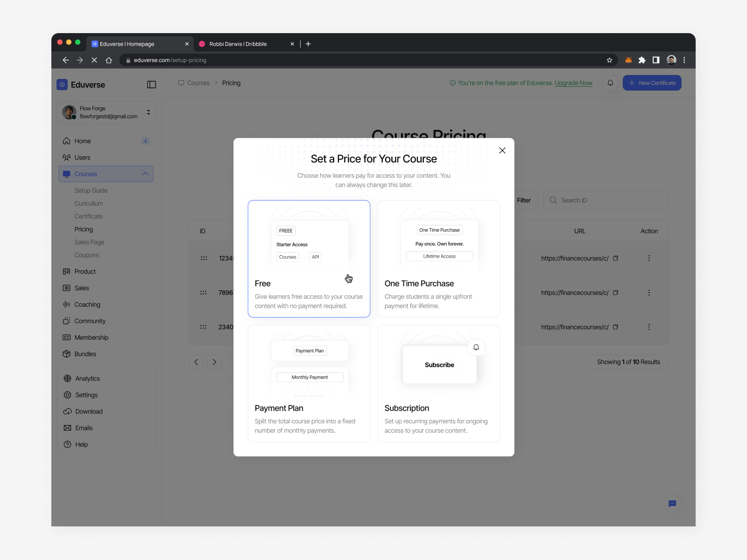Open the chat support bubble icon

(x=672, y=504)
